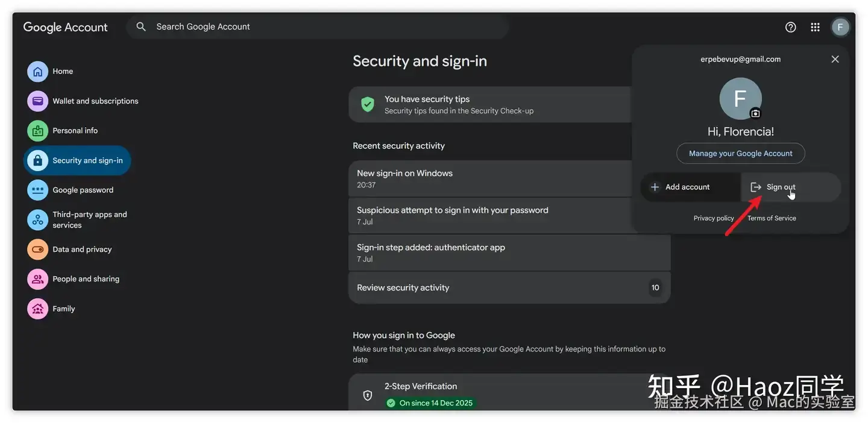
Task: Open the help question mark icon
Action: pos(791,27)
